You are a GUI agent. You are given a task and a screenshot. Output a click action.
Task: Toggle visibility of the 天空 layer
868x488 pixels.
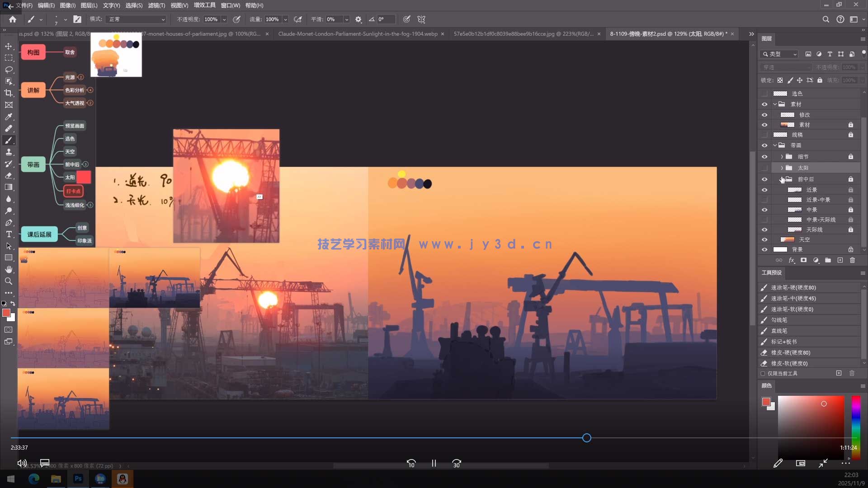coord(764,239)
